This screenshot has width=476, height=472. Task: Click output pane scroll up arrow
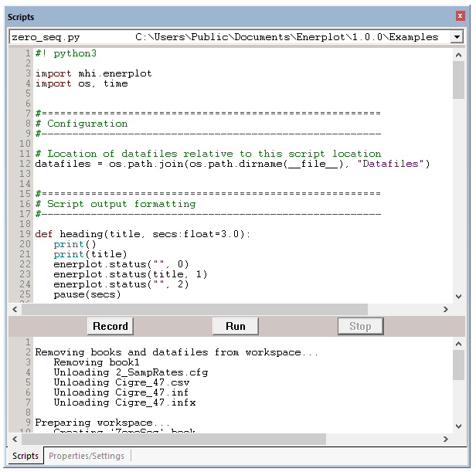[x=458, y=343]
